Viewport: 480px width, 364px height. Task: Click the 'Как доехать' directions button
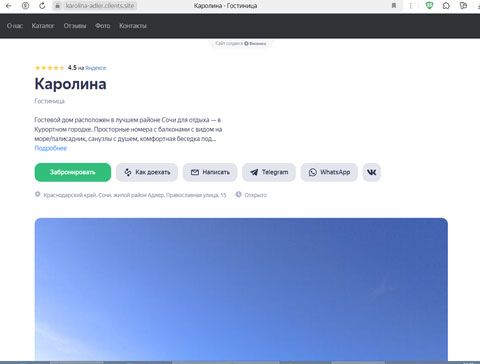coord(147,172)
